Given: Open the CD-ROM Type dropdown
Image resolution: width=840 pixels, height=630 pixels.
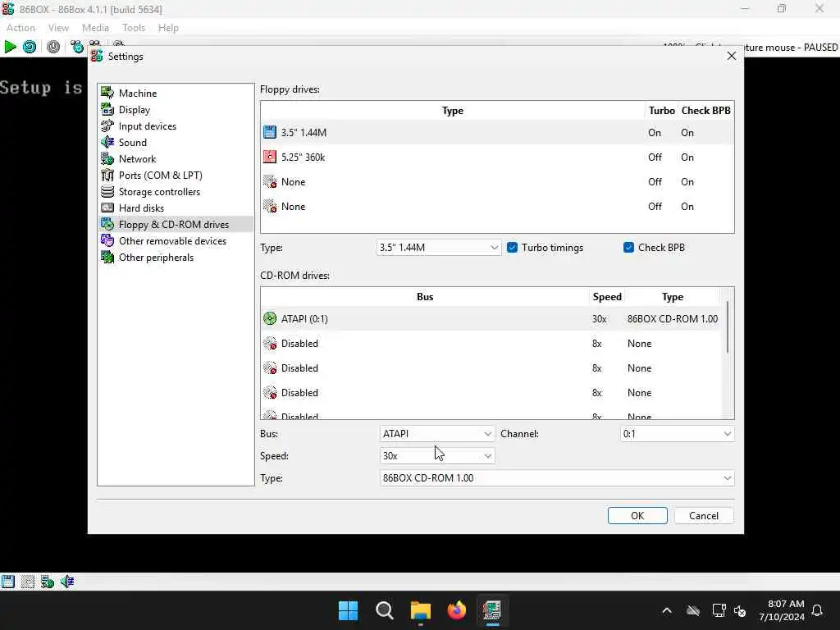Looking at the screenshot, I should click(557, 478).
